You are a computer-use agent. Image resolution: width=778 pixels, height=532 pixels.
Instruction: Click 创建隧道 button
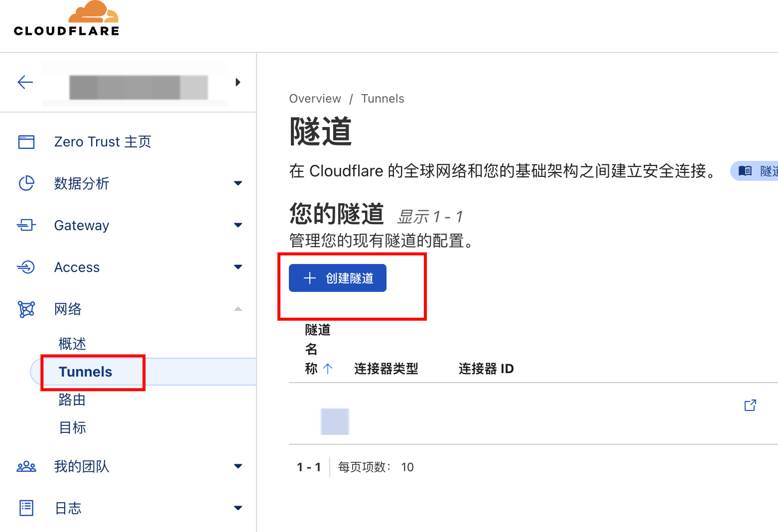pyautogui.click(x=338, y=278)
